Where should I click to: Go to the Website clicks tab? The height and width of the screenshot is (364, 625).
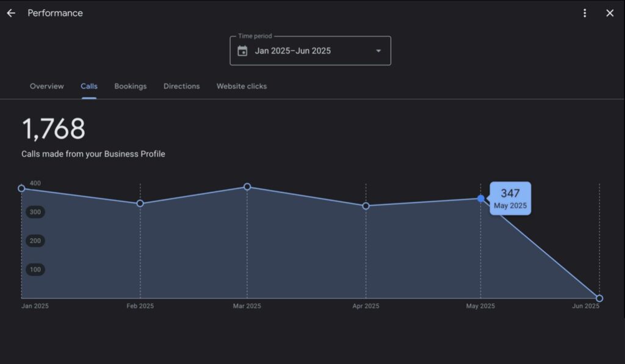pyautogui.click(x=242, y=87)
